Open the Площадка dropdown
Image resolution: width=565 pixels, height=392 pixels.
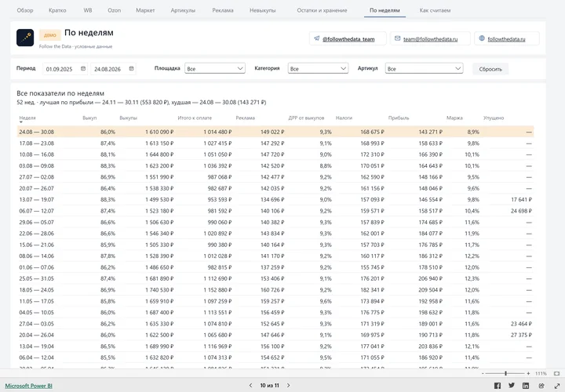[x=215, y=68]
